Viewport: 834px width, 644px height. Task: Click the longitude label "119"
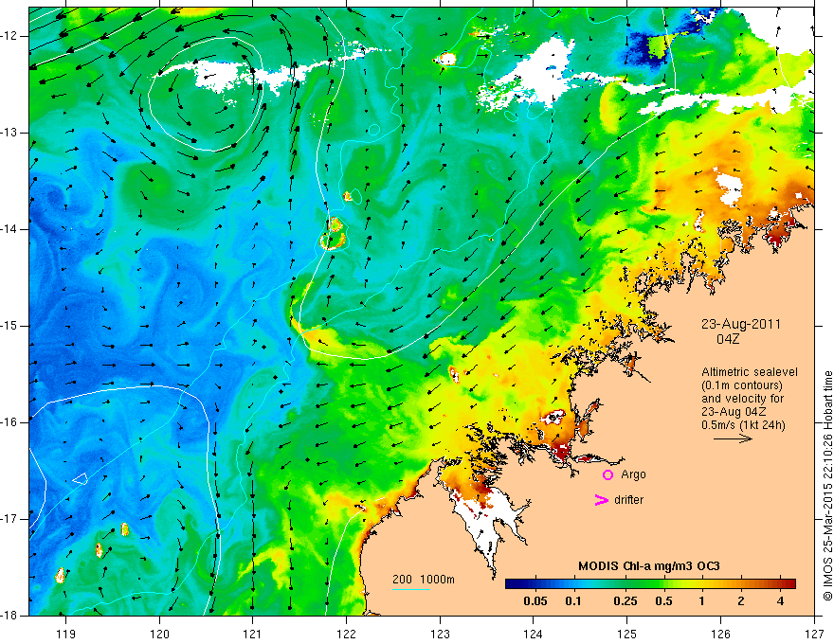66,634
